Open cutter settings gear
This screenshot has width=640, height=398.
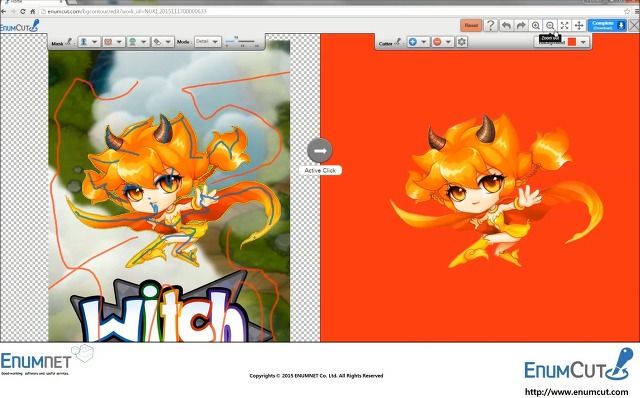(462, 42)
